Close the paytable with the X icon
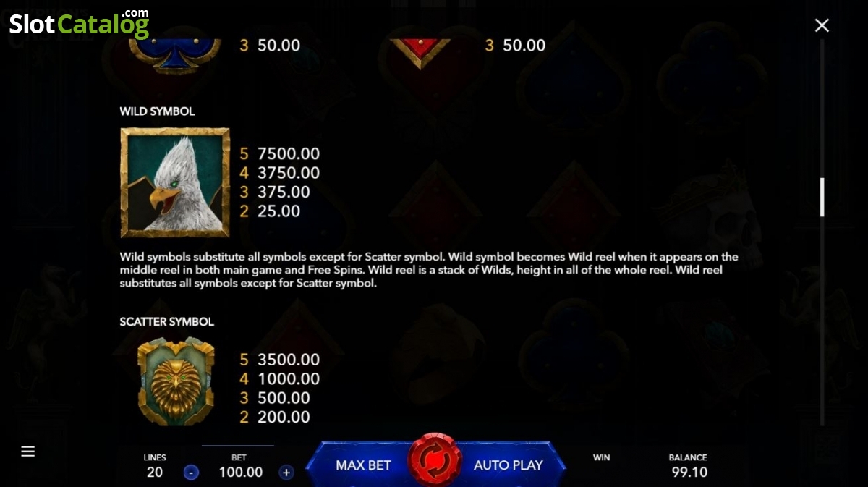 pyautogui.click(x=822, y=25)
